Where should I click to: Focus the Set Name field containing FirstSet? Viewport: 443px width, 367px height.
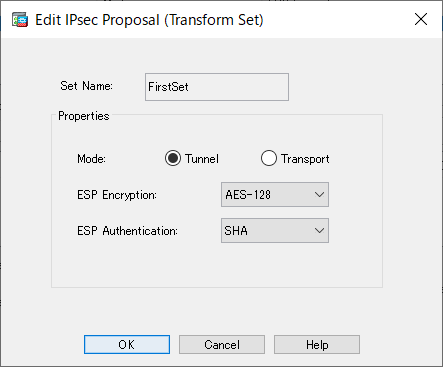(217, 87)
